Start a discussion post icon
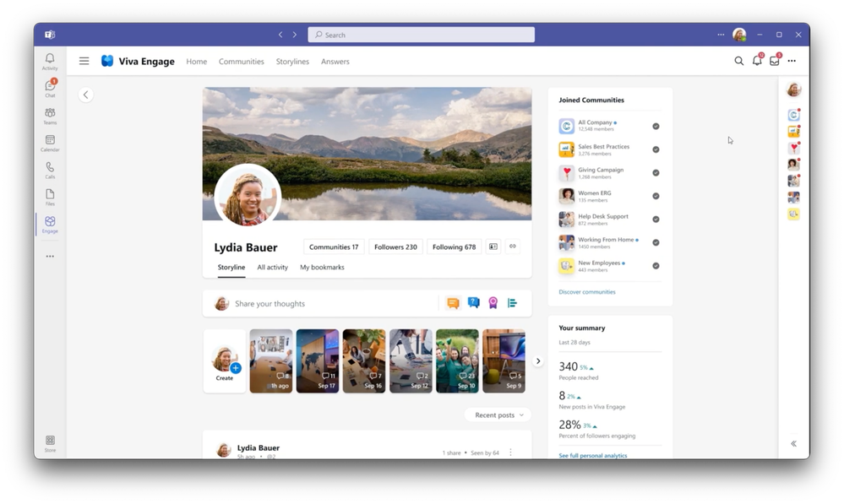 (x=453, y=303)
